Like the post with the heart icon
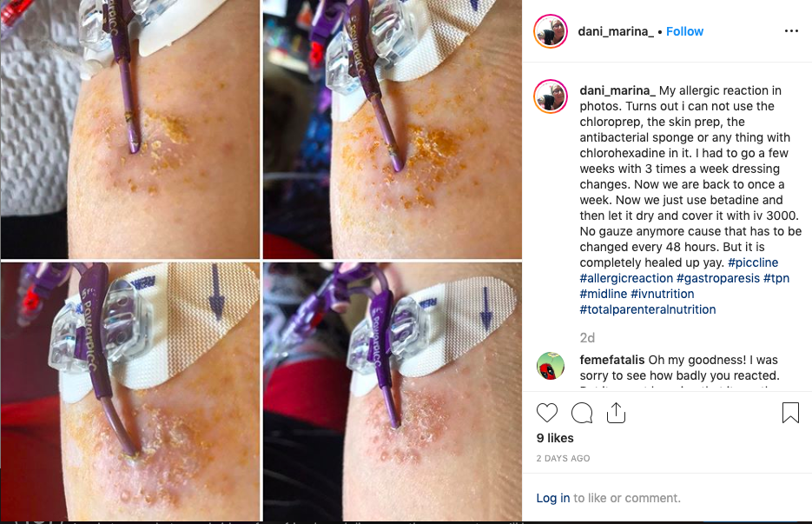This screenshot has width=812, height=524. [x=547, y=413]
